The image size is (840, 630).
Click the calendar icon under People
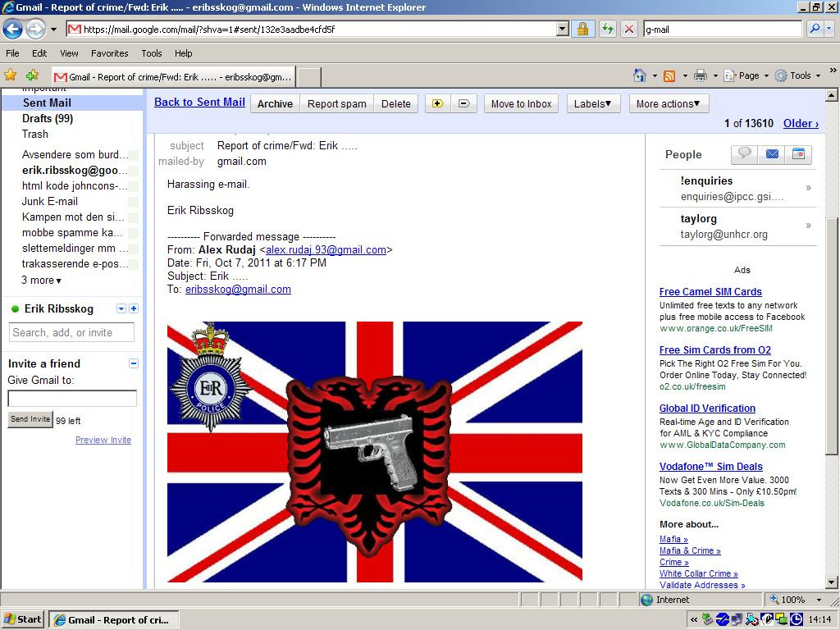tap(798, 154)
